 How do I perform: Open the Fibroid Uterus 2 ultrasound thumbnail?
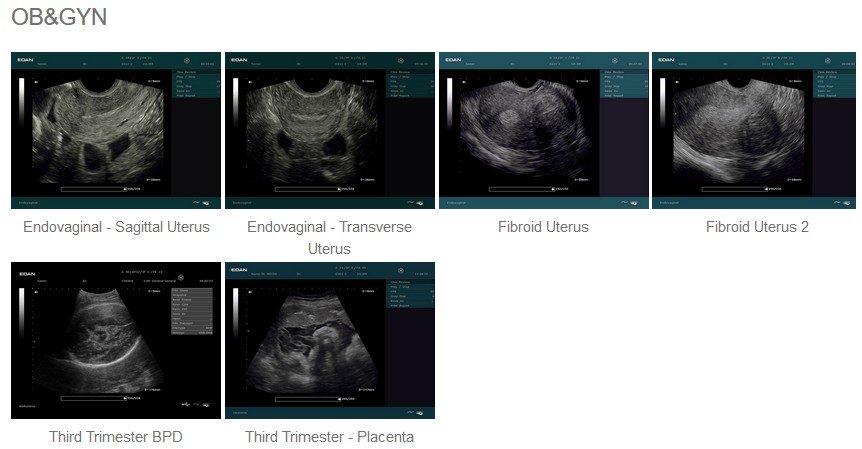[x=754, y=130]
